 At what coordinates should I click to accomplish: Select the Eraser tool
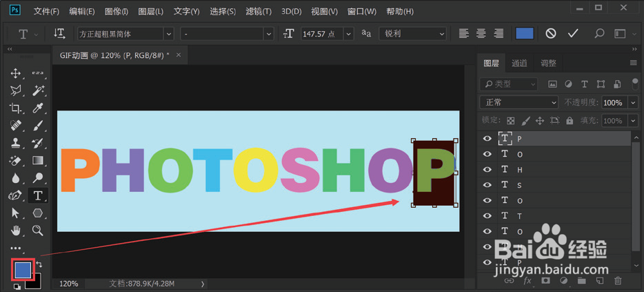click(16, 160)
